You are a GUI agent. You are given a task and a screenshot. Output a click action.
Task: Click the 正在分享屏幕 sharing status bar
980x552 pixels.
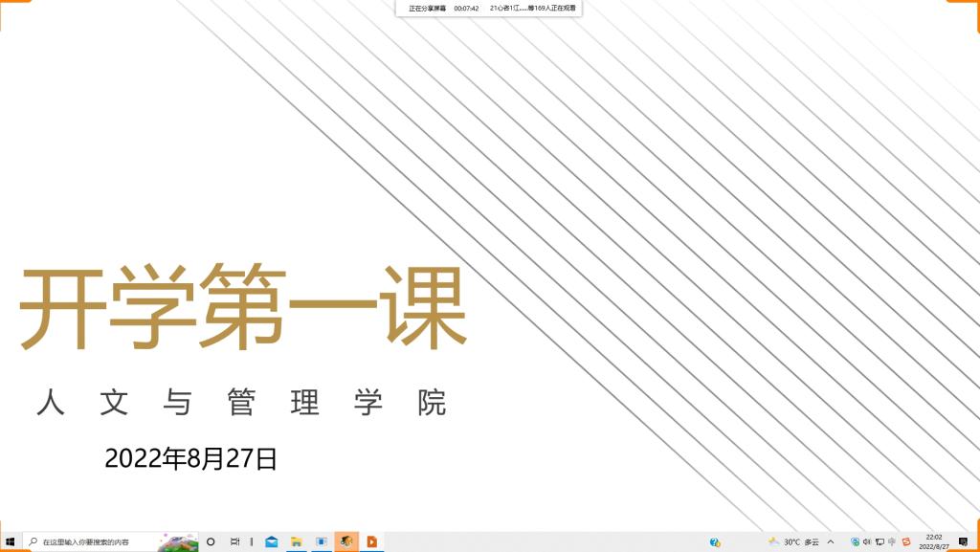(x=428, y=9)
